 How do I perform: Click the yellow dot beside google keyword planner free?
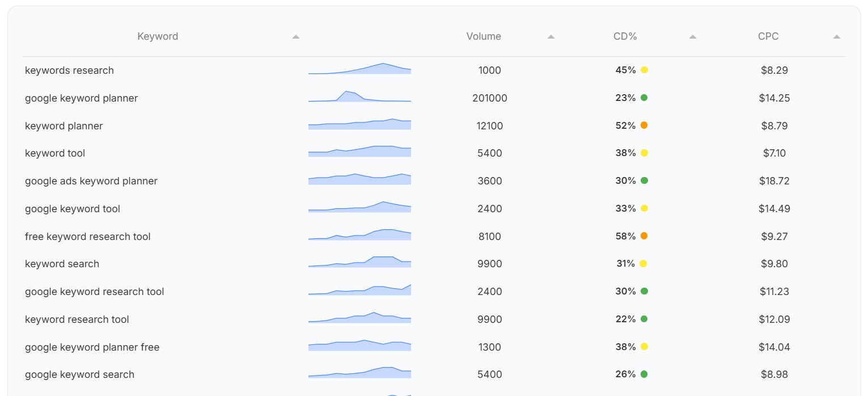pos(645,347)
